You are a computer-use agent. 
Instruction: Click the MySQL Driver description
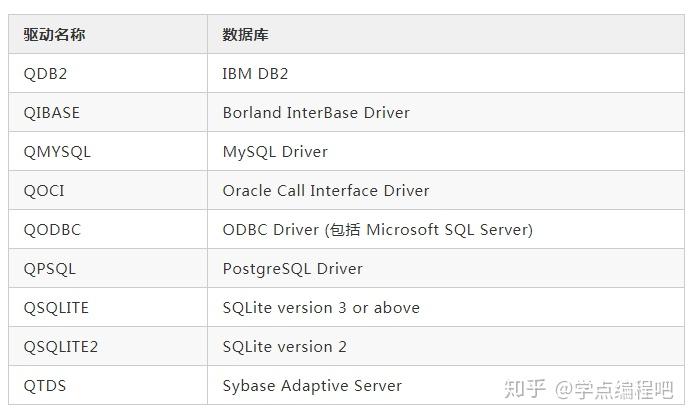pos(275,152)
